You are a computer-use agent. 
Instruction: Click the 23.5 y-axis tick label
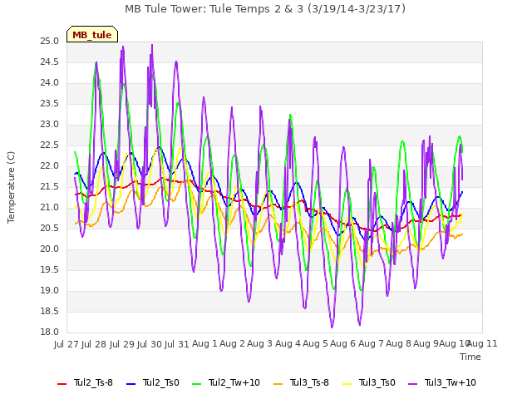(50, 103)
